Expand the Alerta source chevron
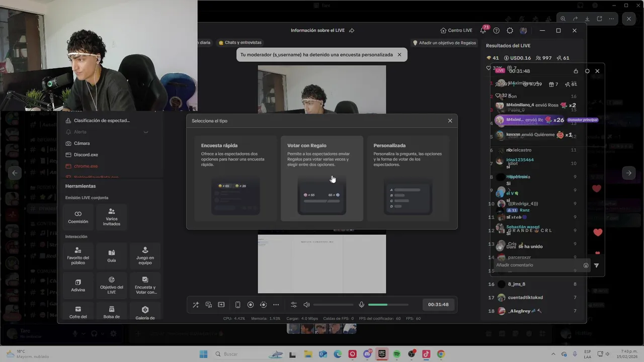The width and height of the screenshot is (644, 362). coord(146,132)
